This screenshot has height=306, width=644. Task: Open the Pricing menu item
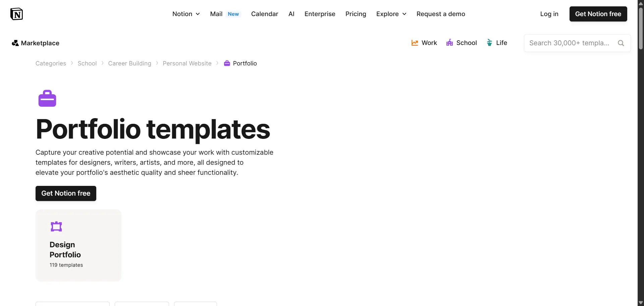[356, 14]
